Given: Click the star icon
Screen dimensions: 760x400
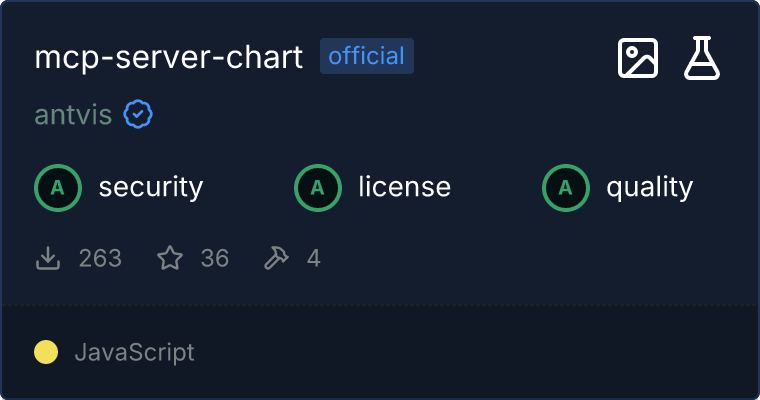Looking at the screenshot, I should tap(170, 259).
